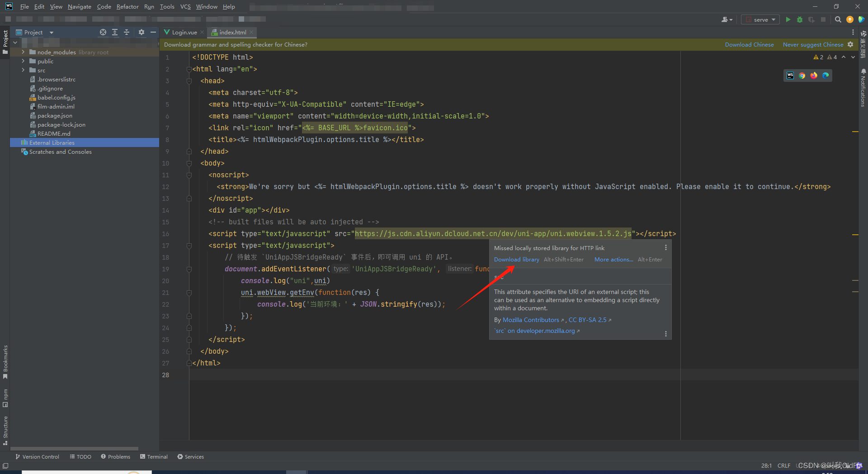Go to previous highlighted error arrow
The image size is (868, 474).
tap(844, 57)
